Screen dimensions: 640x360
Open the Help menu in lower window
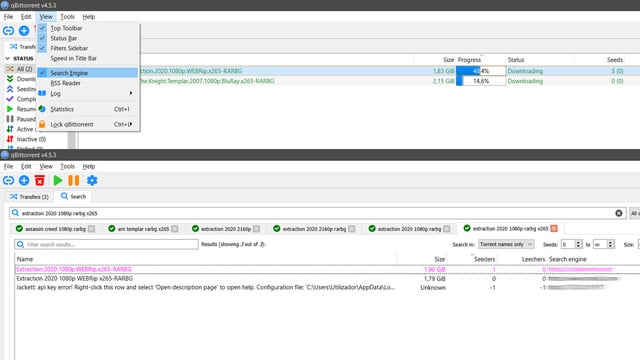click(89, 167)
